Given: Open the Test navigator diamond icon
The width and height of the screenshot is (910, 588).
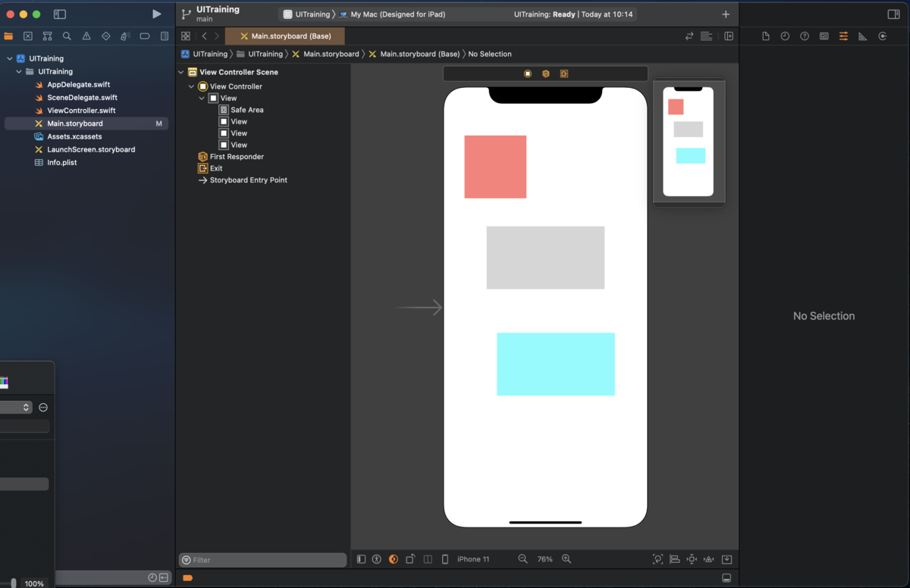Looking at the screenshot, I should pos(106,36).
